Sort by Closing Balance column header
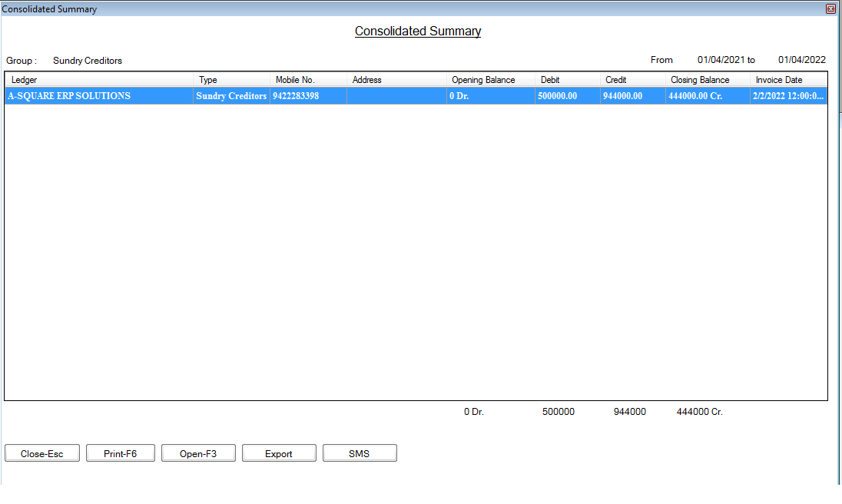Viewport: 842px width, 504px height. (x=708, y=80)
